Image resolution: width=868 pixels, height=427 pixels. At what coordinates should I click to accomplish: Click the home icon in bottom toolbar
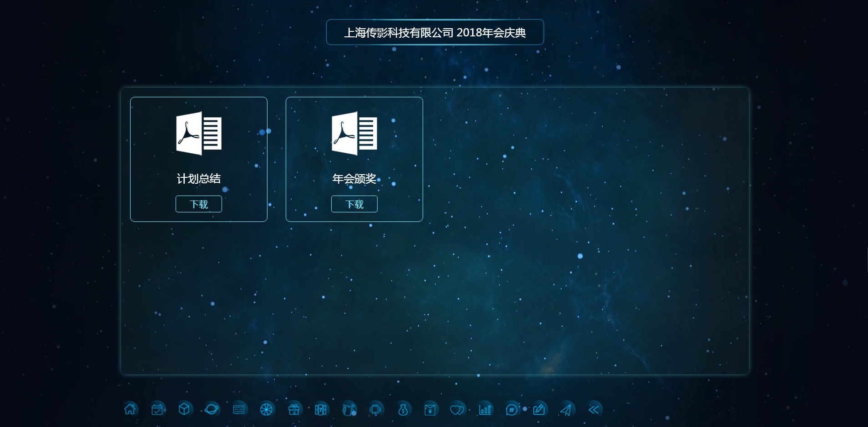click(130, 409)
